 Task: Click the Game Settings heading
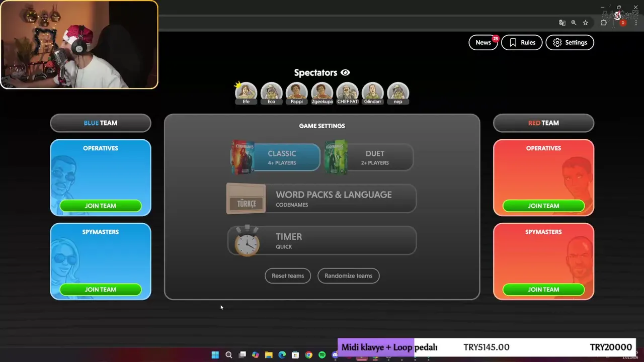point(322,126)
